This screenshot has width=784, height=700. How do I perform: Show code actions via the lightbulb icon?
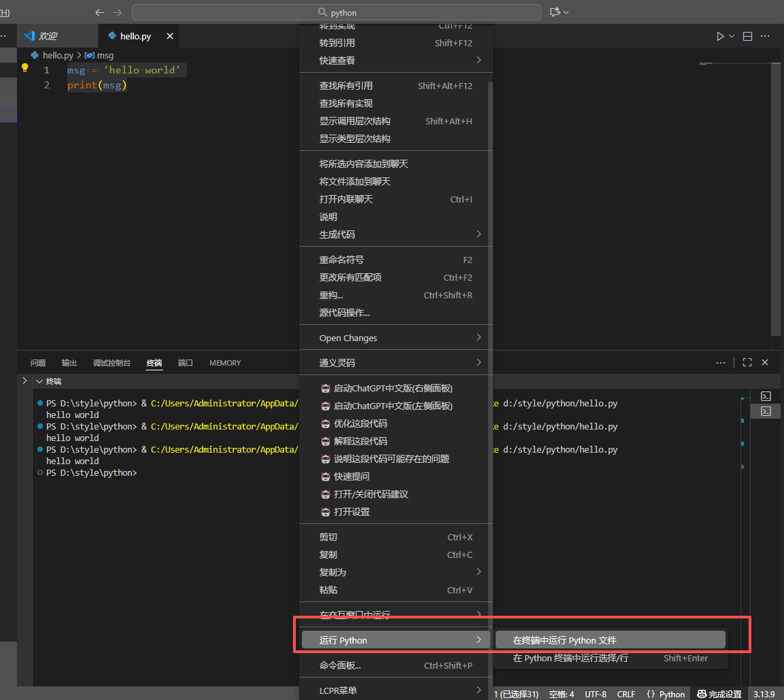24,68
